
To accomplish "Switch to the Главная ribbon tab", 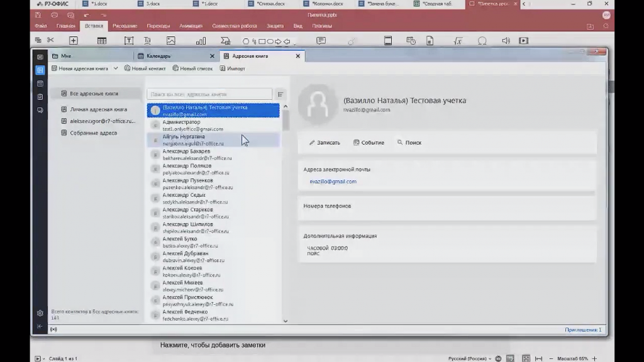I will coord(65,26).
